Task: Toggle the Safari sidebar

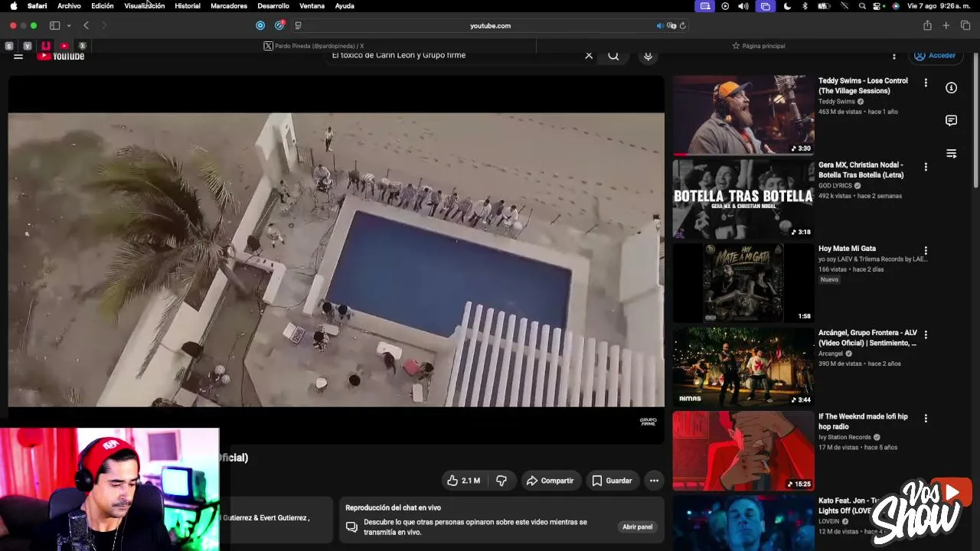Action: (x=54, y=25)
